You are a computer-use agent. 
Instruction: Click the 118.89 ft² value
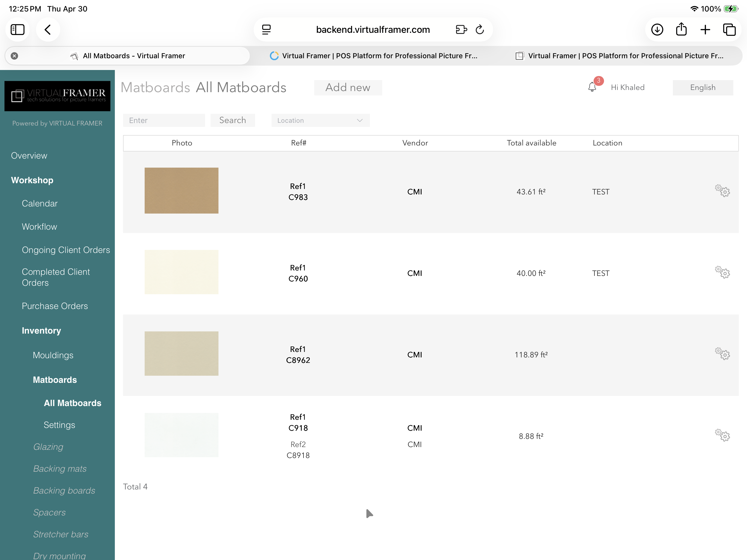coord(531,355)
